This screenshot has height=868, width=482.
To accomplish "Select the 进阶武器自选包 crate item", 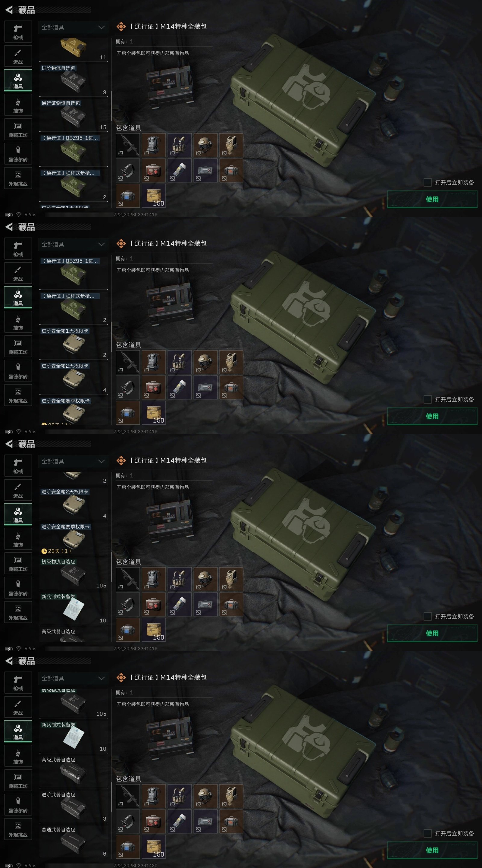I will point(74,807).
